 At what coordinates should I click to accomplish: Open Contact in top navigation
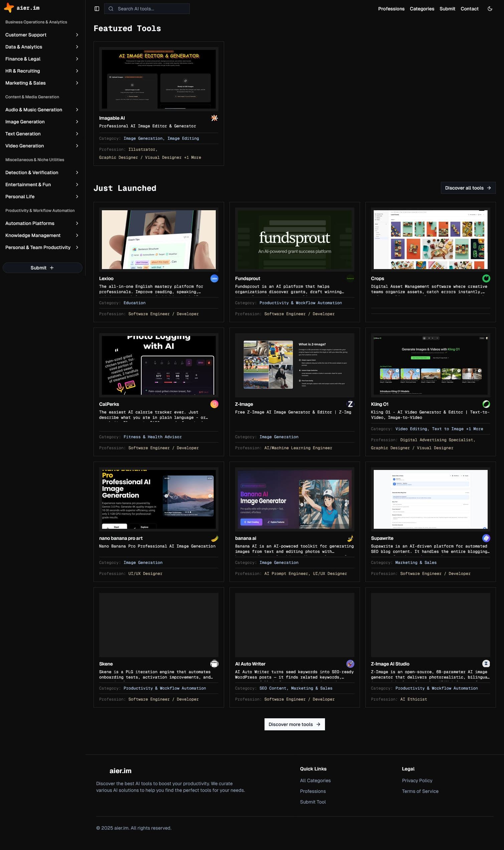[x=469, y=9]
